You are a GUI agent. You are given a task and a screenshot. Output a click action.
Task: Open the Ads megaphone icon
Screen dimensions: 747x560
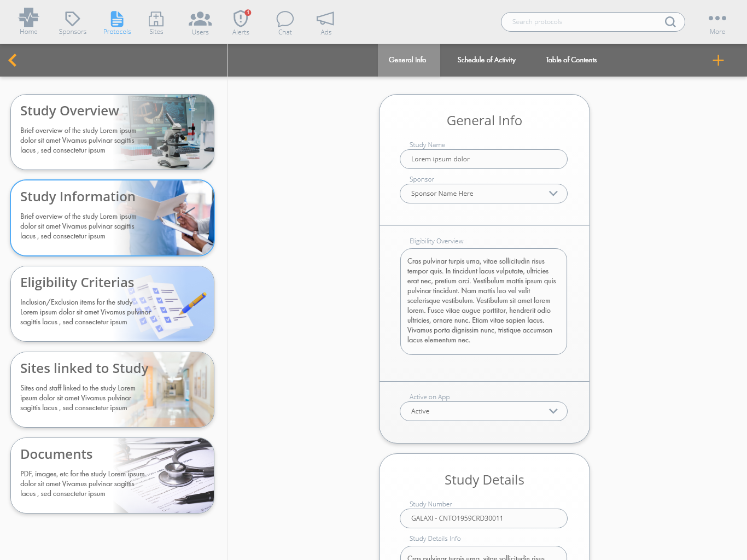point(325,19)
